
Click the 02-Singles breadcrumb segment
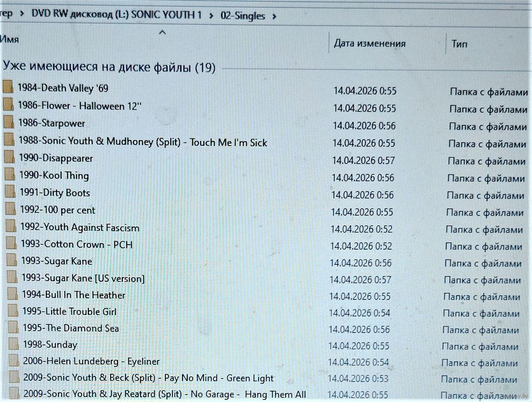(243, 16)
